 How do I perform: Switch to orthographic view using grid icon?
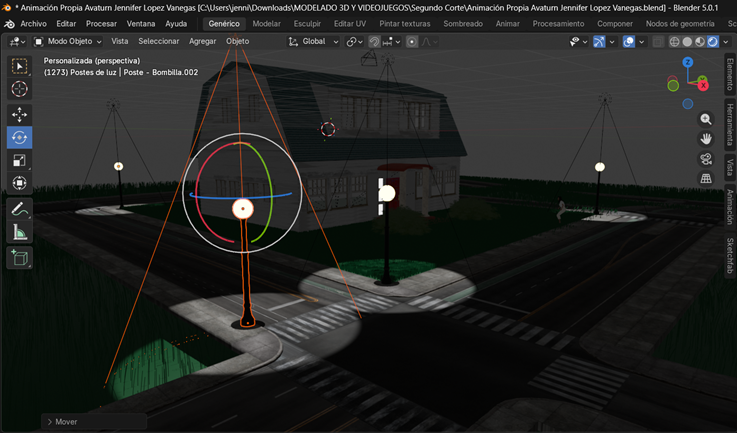click(x=706, y=179)
